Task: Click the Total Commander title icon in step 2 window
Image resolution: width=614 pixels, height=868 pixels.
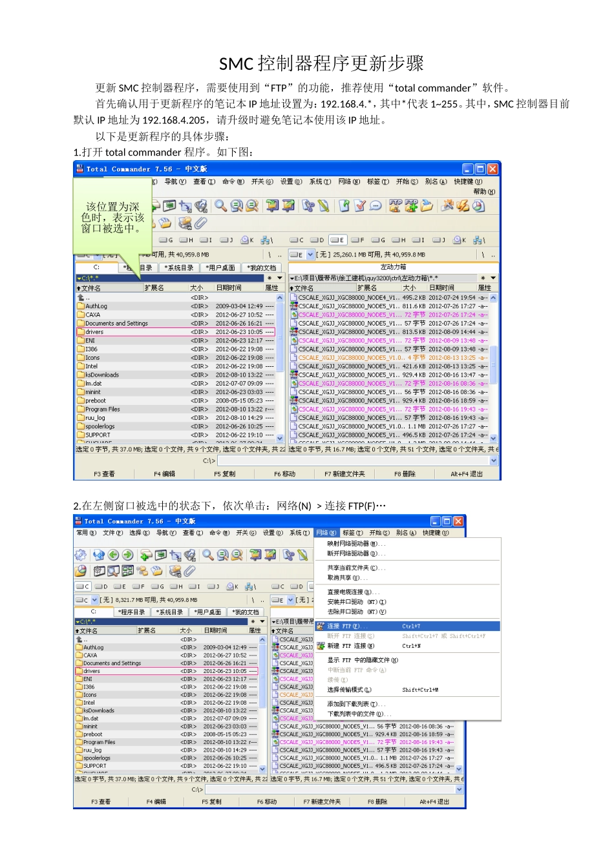Action: 78,521
